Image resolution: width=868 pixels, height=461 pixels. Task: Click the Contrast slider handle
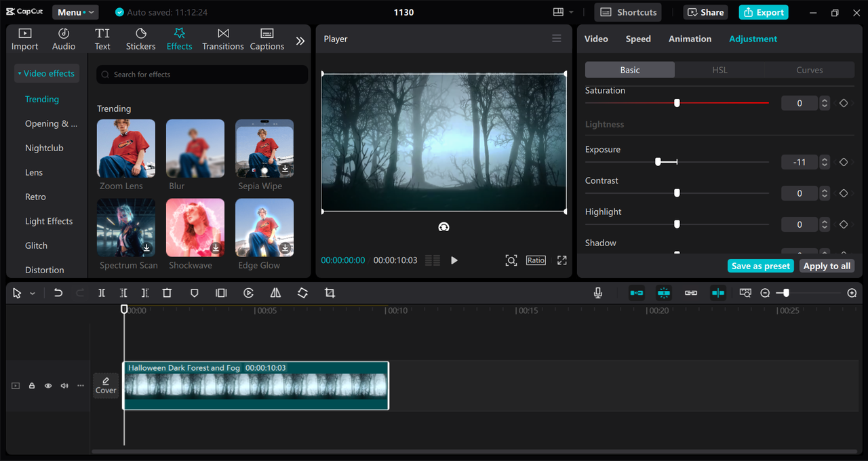pos(677,193)
